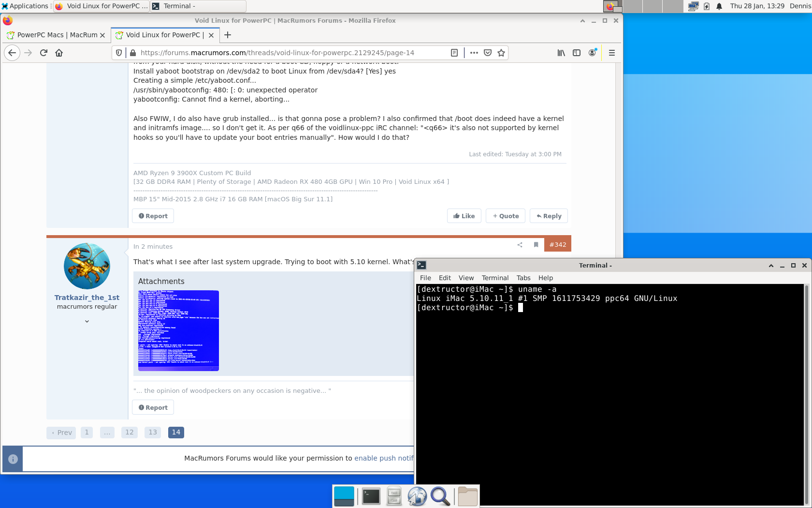812x508 pixels.
Task: Like the post about yaboot
Action: [464, 216]
